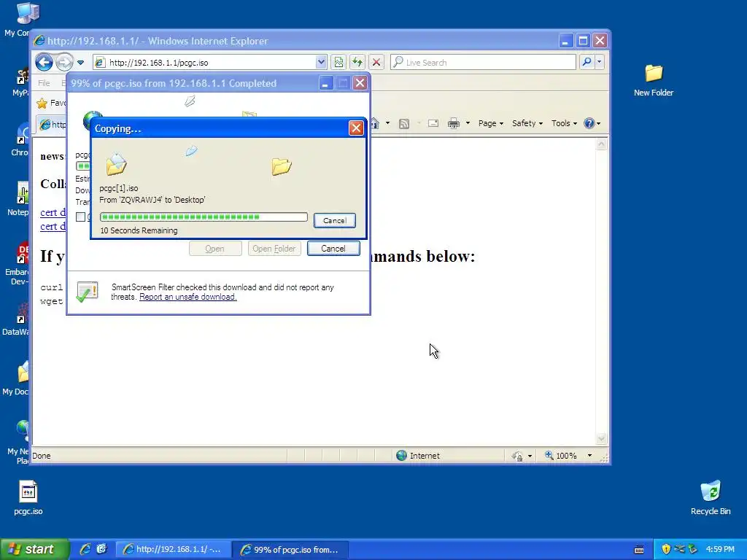Click the red Stop loading icon
The image size is (747, 560).
coord(376,62)
